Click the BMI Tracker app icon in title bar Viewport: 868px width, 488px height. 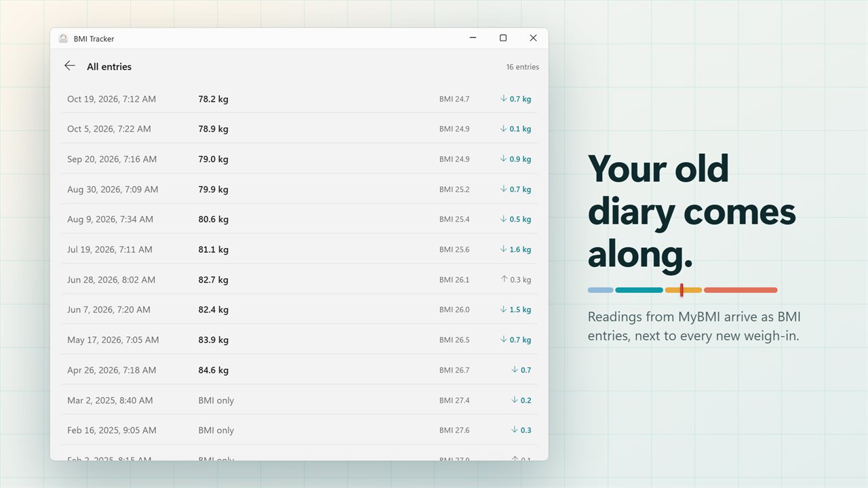coord(63,39)
